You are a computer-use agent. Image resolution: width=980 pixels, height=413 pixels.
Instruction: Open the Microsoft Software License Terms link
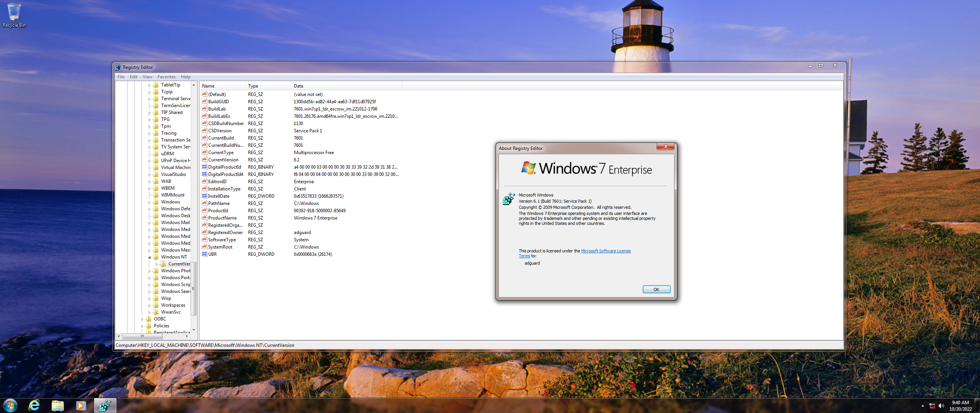pos(606,251)
